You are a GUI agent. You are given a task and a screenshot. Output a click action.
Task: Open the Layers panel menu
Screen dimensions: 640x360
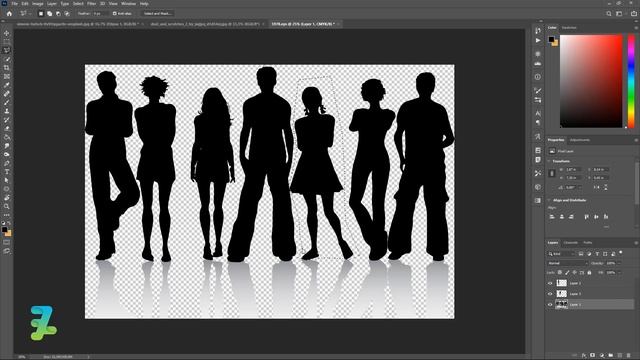click(636, 243)
